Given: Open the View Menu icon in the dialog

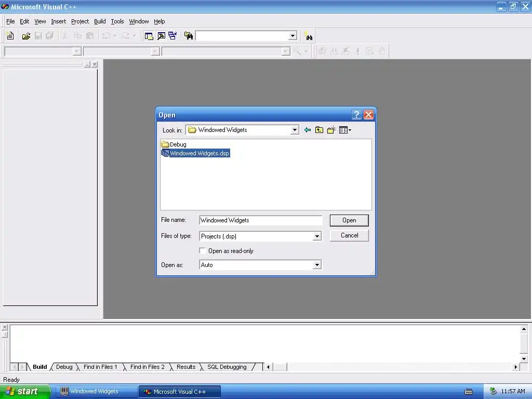Looking at the screenshot, I should 345,130.
